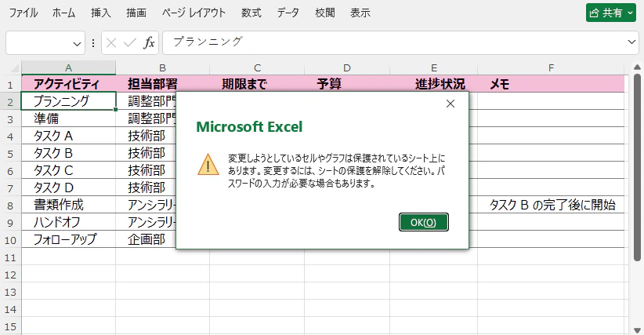Select the 技術部 cell in the タスク A row

[x=147, y=136]
